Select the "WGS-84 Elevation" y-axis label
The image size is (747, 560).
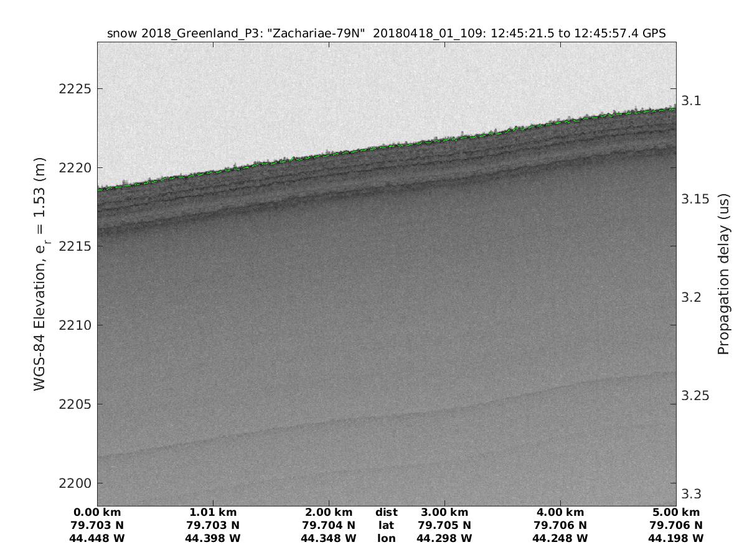[x=40, y=274]
